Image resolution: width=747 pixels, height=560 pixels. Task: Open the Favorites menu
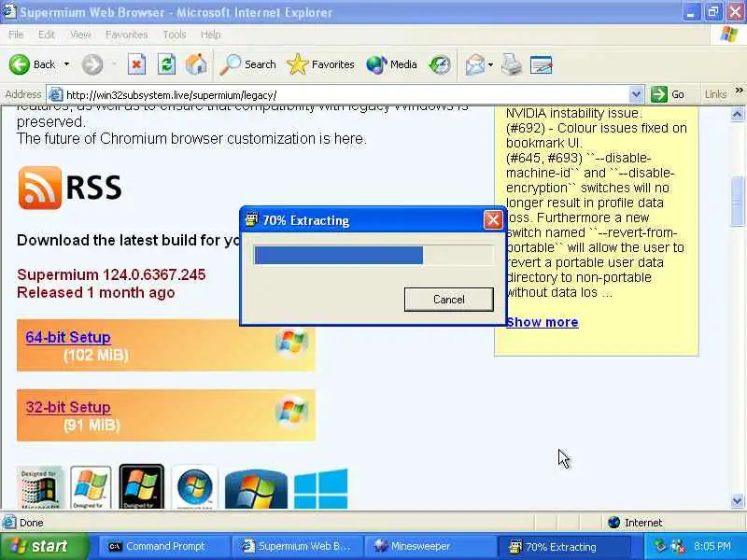(x=127, y=35)
